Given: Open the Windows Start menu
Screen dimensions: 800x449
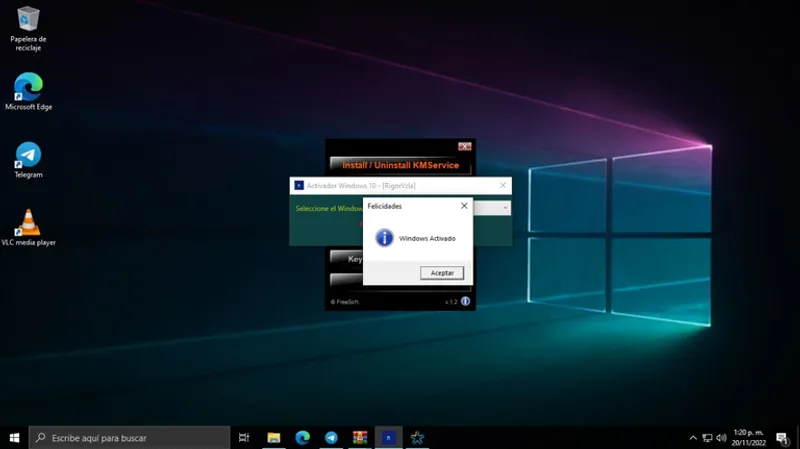Looking at the screenshot, I should pyautogui.click(x=14, y=438).
